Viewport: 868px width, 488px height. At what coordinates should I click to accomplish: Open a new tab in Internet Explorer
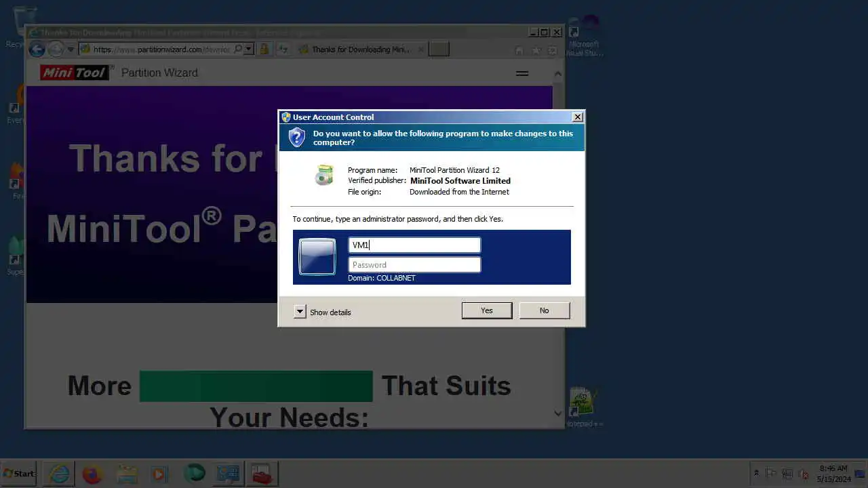click(x=439, y=49)
